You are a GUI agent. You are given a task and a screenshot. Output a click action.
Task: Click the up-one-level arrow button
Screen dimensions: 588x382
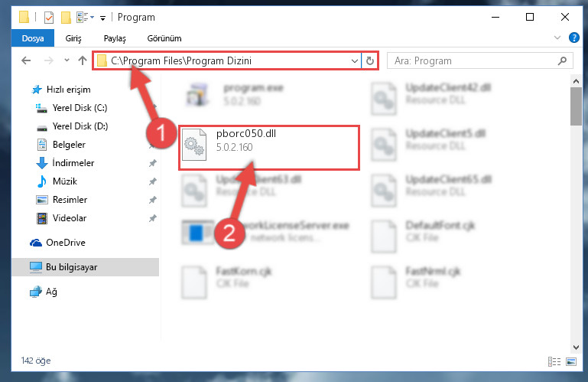(x=83, y=60)
